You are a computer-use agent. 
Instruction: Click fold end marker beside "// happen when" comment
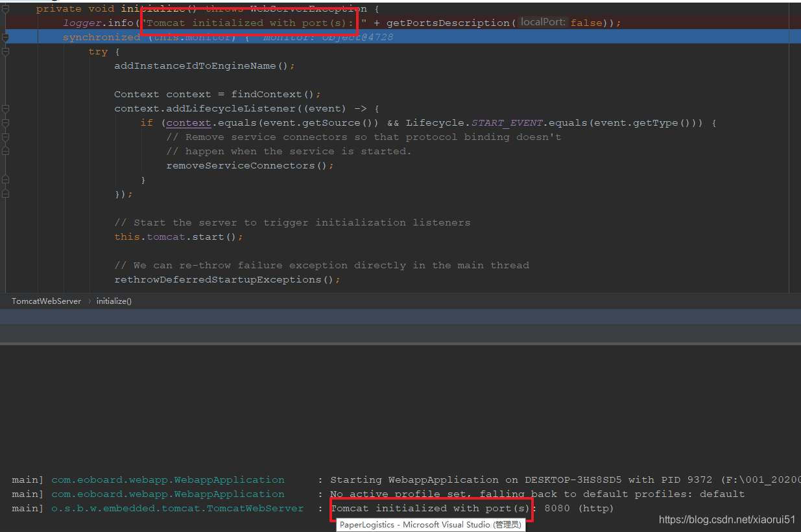point(5,152)
